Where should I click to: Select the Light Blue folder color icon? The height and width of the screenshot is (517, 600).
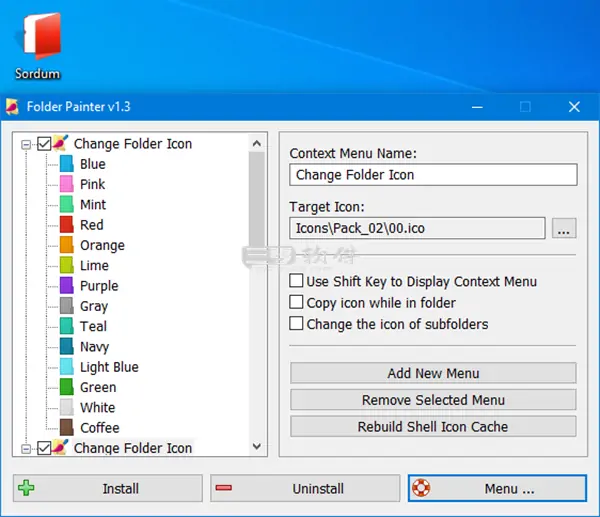67,367
